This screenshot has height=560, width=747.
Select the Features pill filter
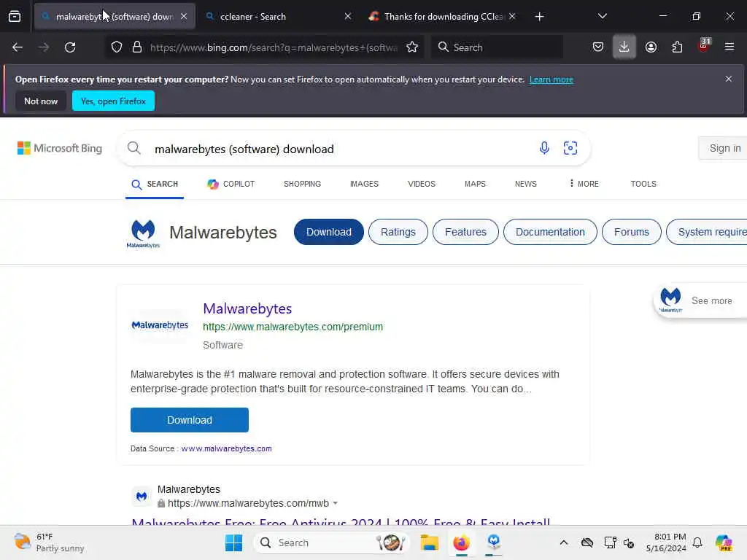465,232
